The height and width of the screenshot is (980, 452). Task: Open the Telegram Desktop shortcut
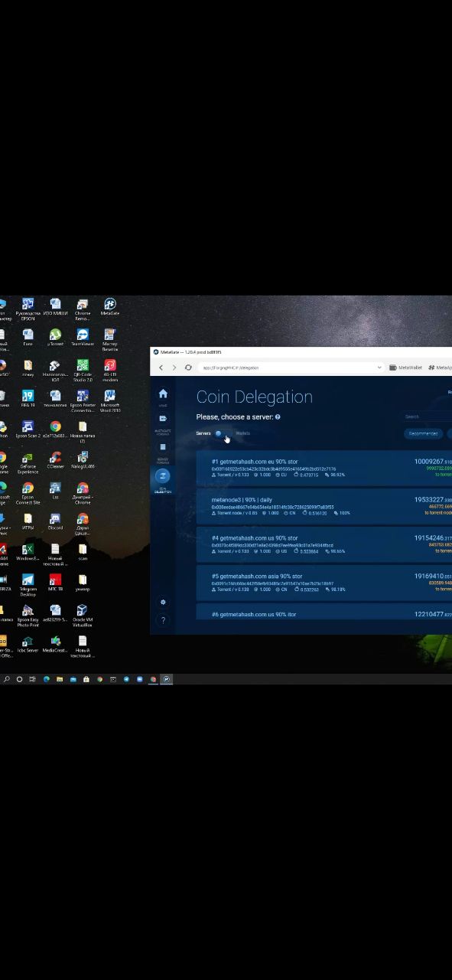[x=28, y=585]
